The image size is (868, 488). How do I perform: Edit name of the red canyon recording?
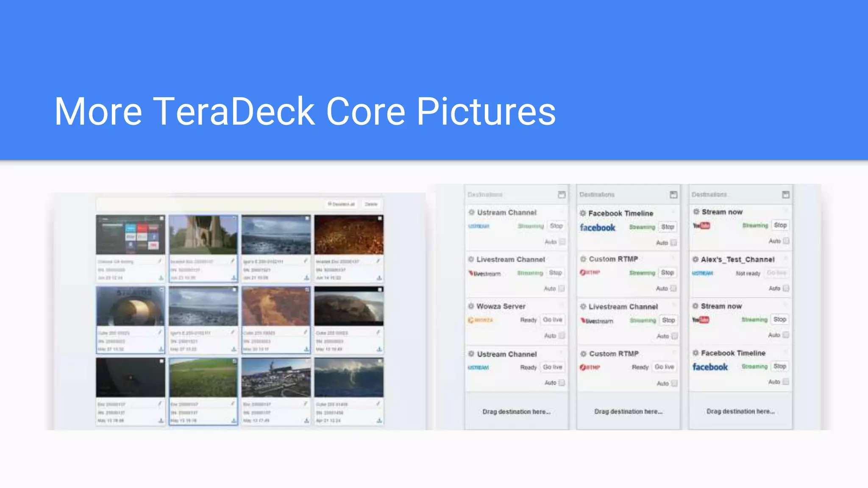point(305,333)
